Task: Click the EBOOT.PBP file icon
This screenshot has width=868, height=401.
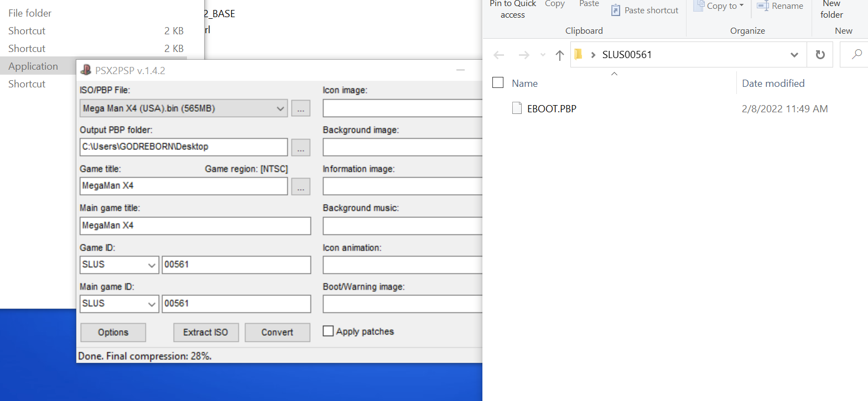Action: tap(517, 108)
